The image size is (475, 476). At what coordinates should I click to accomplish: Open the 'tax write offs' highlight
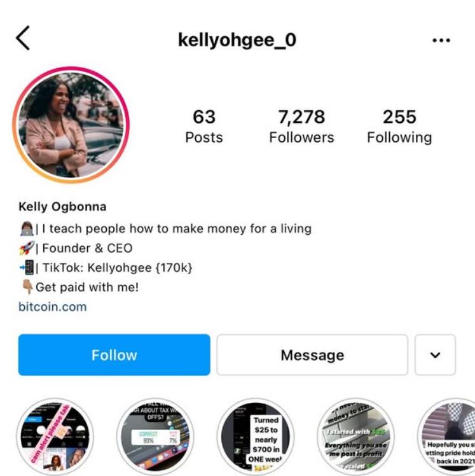coord(155,437)
